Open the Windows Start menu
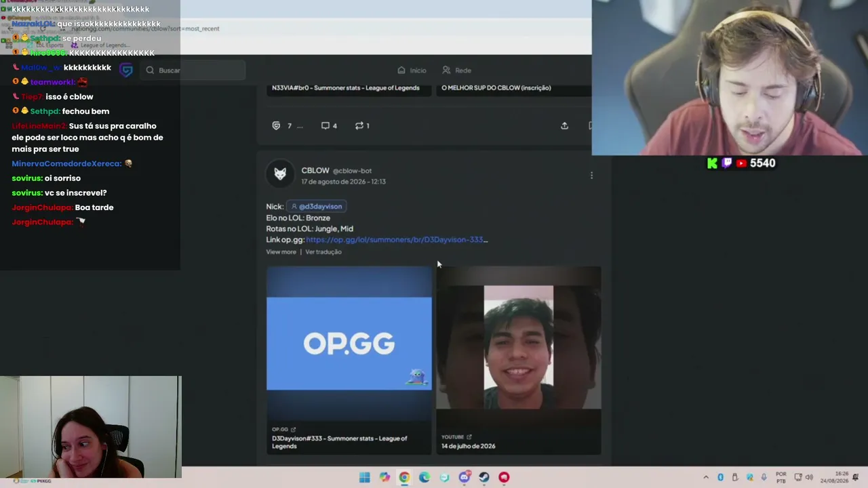The width and height of the screenshot is (868, 488). click(x=364, y=477)
